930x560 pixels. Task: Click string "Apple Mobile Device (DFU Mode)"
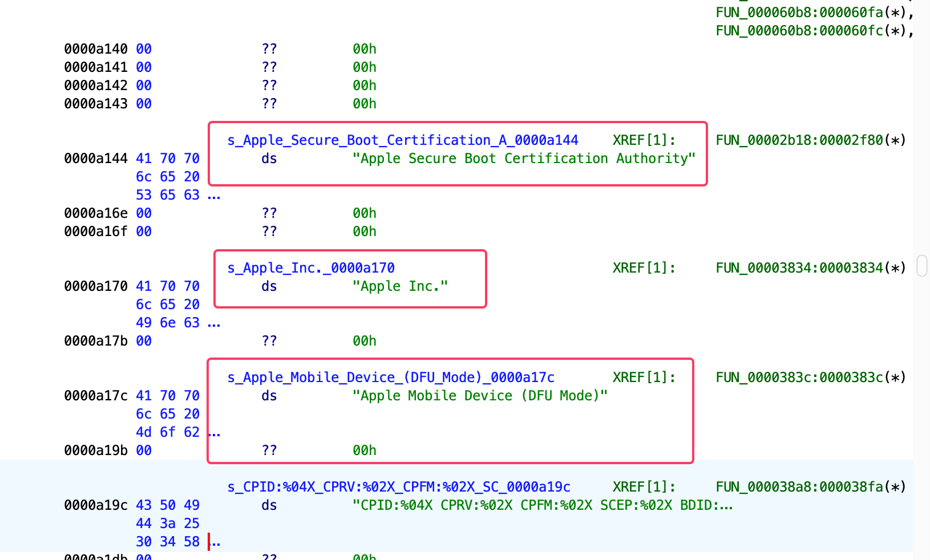[x=480, y=396]
